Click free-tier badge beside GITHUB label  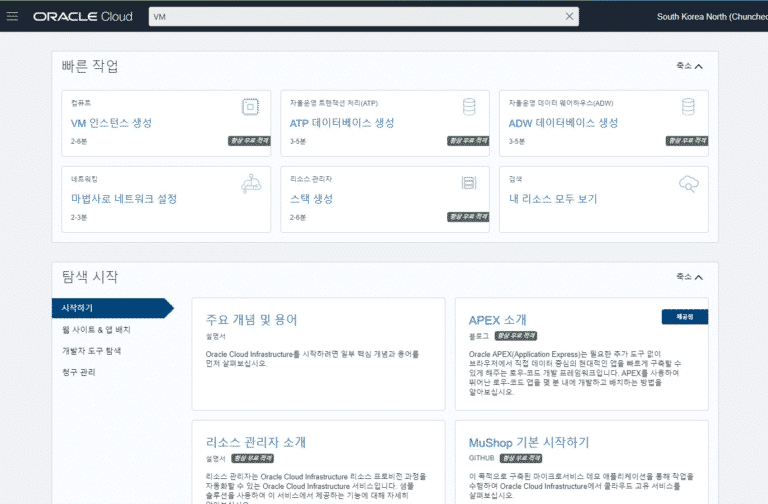[x=521, y=458]
